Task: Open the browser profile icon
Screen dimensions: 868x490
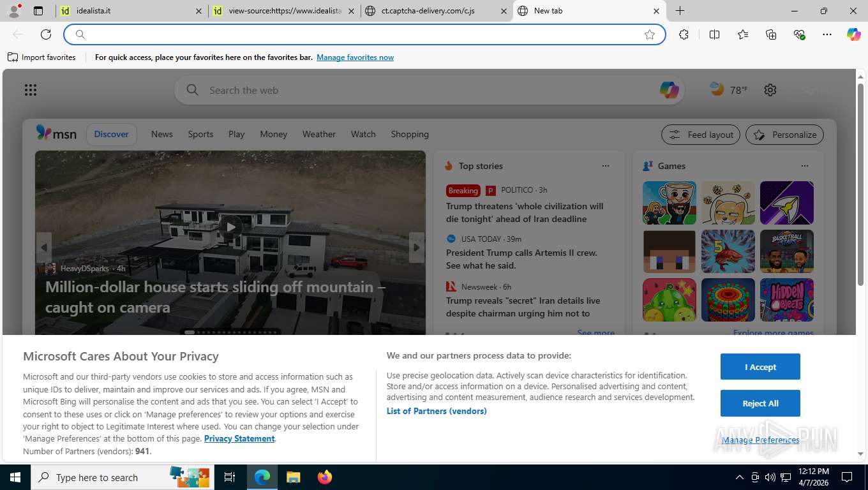Action: tap(13, 11)
